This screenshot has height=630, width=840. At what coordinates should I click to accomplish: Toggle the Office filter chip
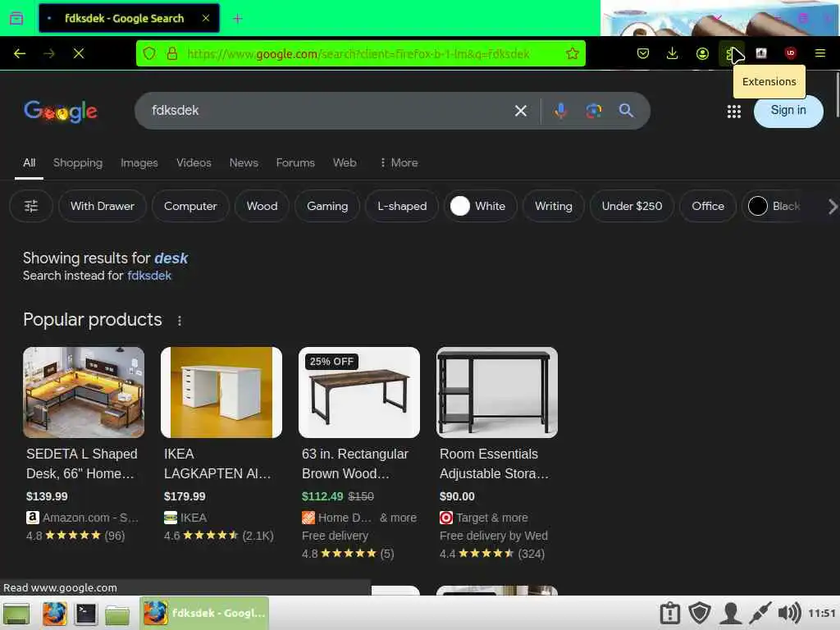click(708, 206)
